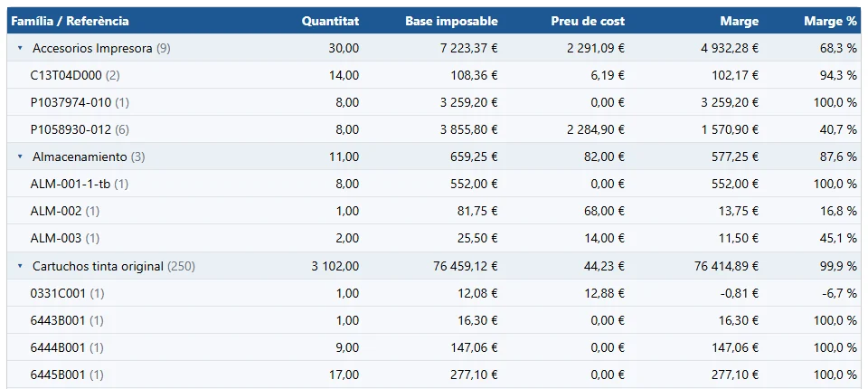Screen dimensions: 868x389
Task: Select reference row C13T04D000
Action: point(434,75)
